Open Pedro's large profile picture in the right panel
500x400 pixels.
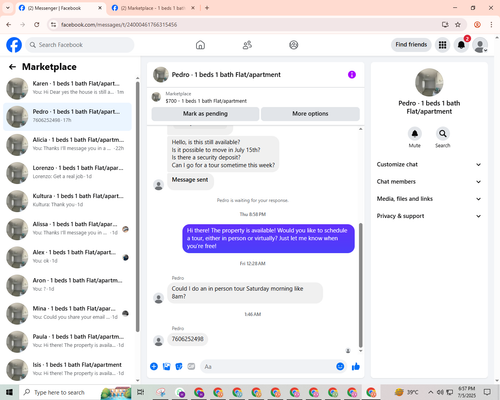pyautogui.click(x=429, y=82)
